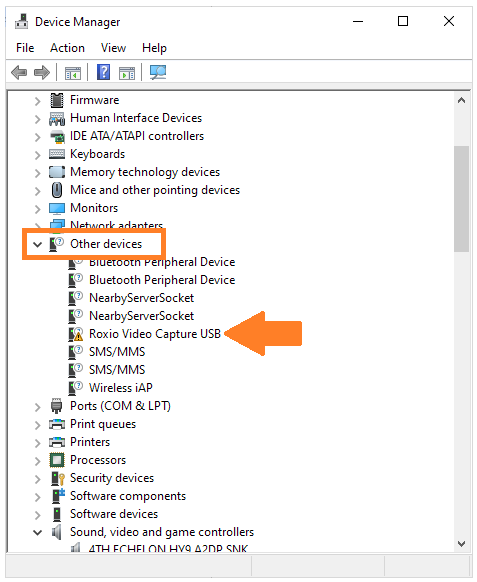
Task: Open the Action menu
Action: [x=68, y=48]
